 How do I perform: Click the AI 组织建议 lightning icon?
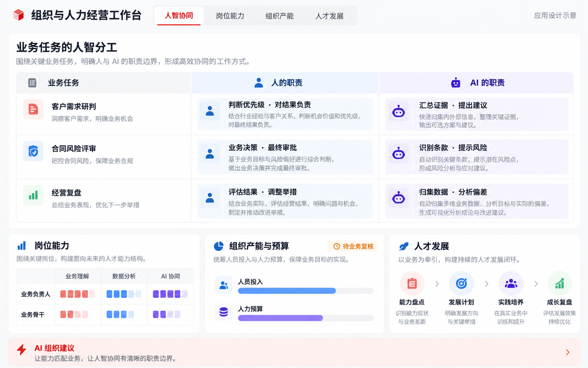point(22,350)
